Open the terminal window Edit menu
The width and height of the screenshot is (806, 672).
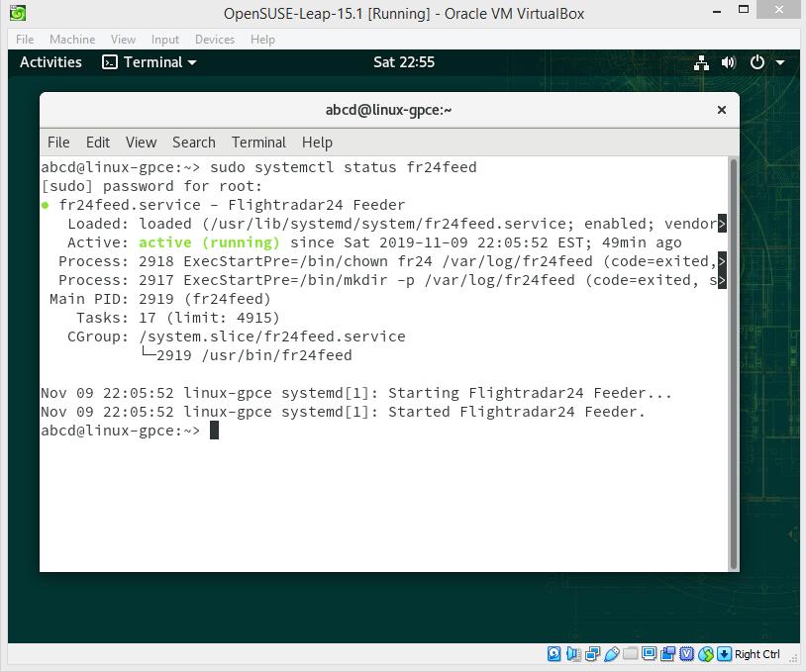tap(98, 143)
